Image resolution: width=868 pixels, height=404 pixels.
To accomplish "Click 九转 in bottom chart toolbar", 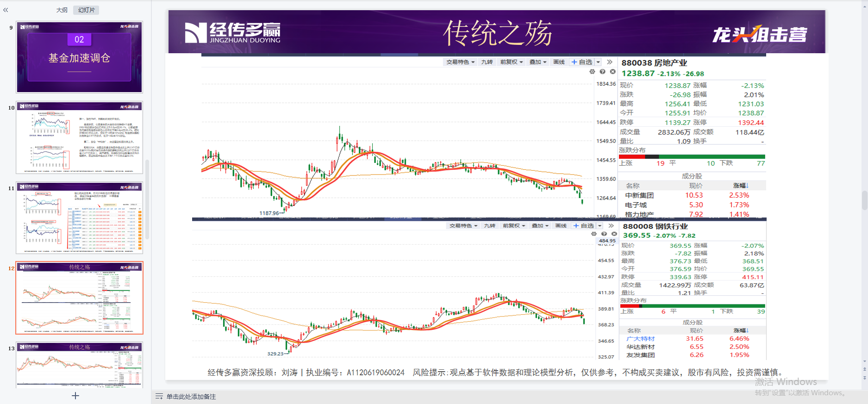I will point(489,226).
